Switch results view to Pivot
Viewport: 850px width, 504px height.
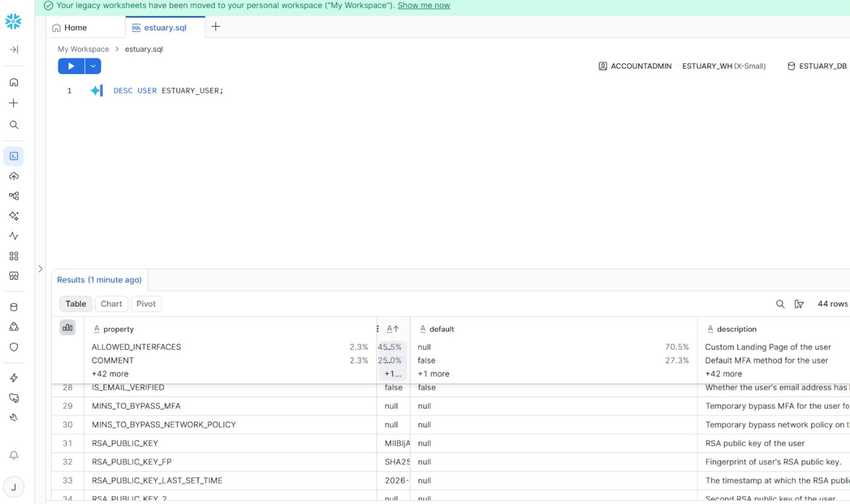(146, 304)
